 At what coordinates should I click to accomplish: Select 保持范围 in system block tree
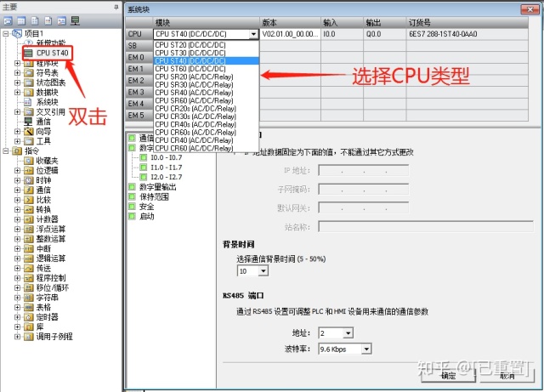[154, 197]
